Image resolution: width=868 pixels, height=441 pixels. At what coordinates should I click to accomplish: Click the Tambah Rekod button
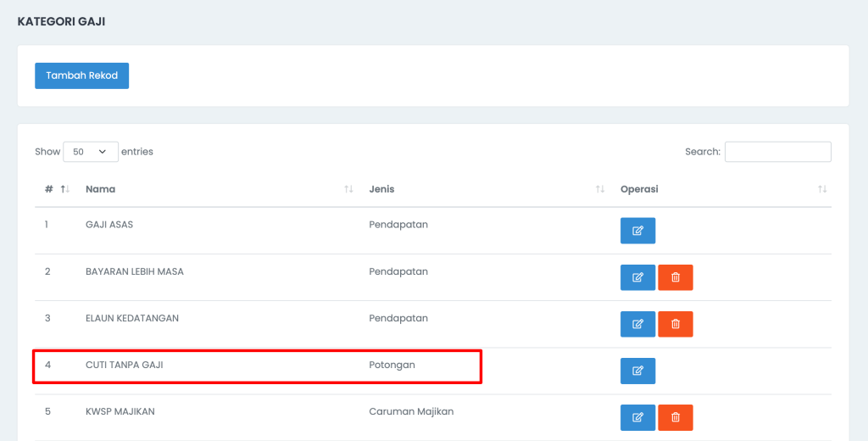(82, 75)
